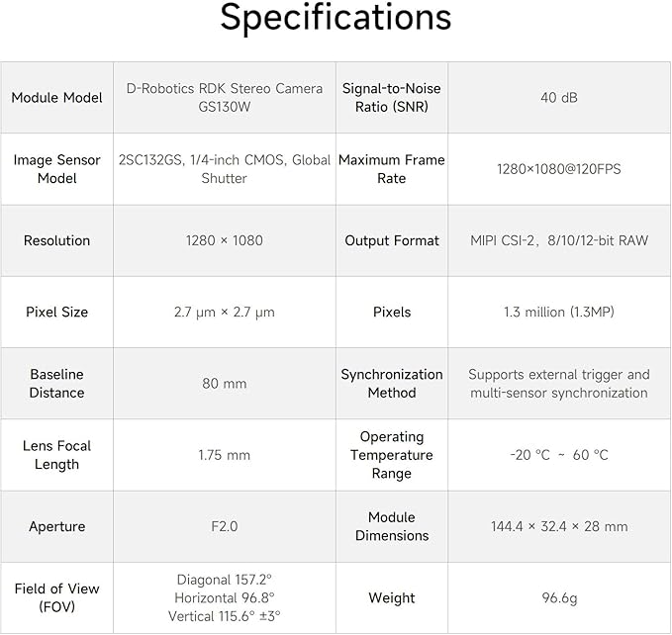Select the Output Format label
Viewport: 672px width, 635px height.
pyautogui.click(x=392, y=240)
